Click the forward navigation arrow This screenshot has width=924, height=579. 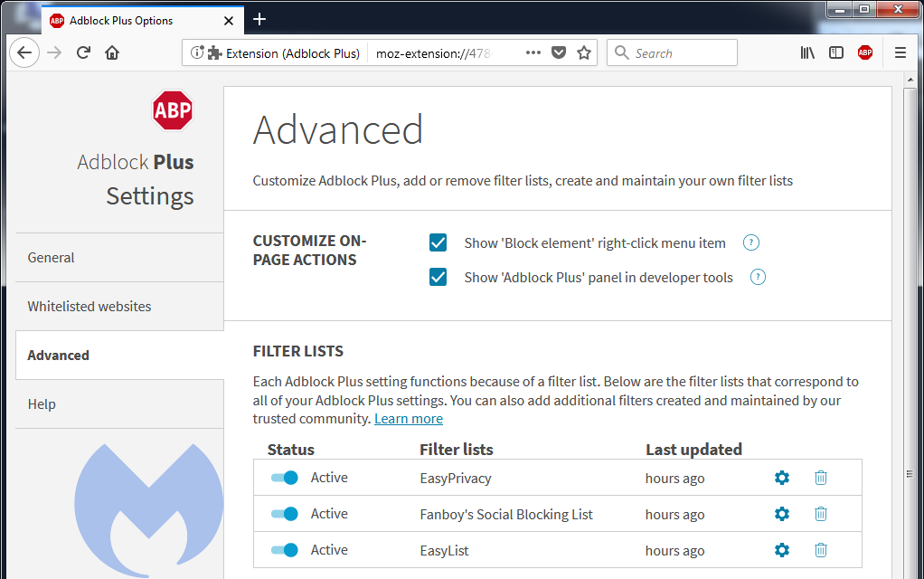54,53
